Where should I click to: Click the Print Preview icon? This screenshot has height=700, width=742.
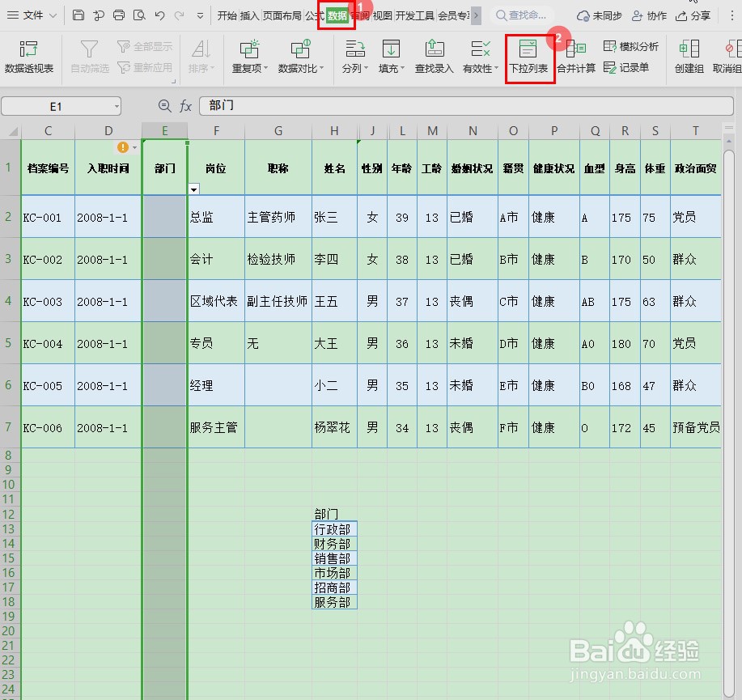(139, 15)
